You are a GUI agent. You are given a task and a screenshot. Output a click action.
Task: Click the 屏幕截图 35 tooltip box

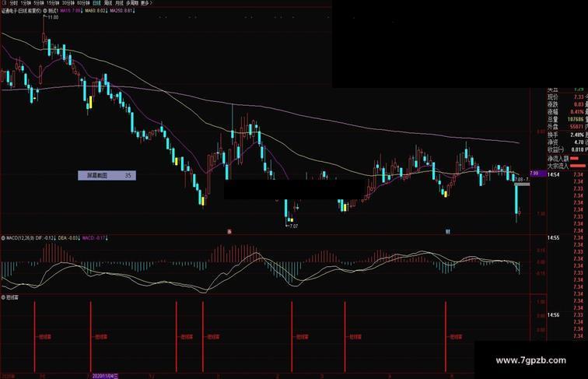107,175
